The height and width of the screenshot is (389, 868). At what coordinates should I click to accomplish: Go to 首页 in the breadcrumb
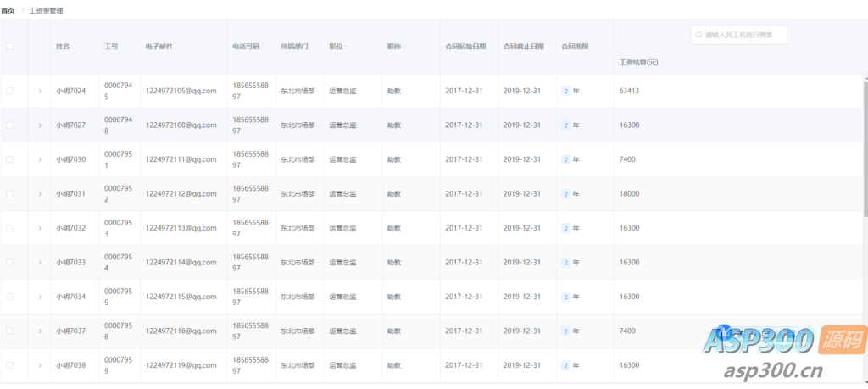tap(8, 10)
